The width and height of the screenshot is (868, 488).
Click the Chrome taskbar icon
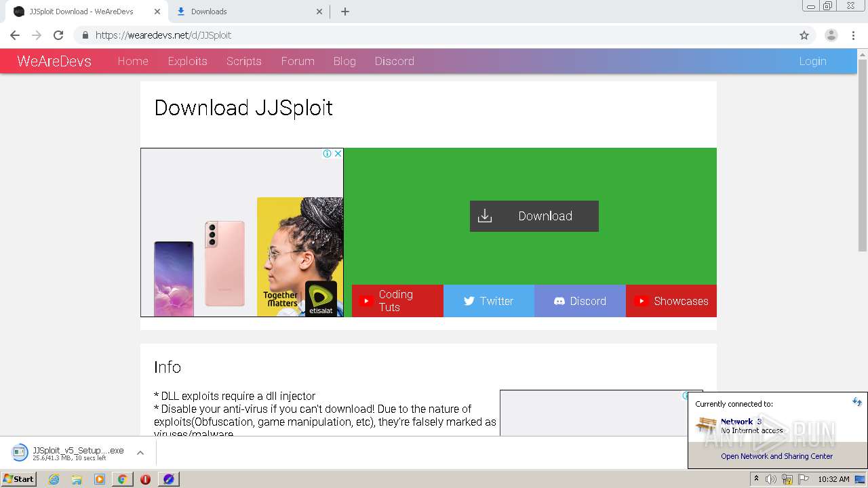122,479
